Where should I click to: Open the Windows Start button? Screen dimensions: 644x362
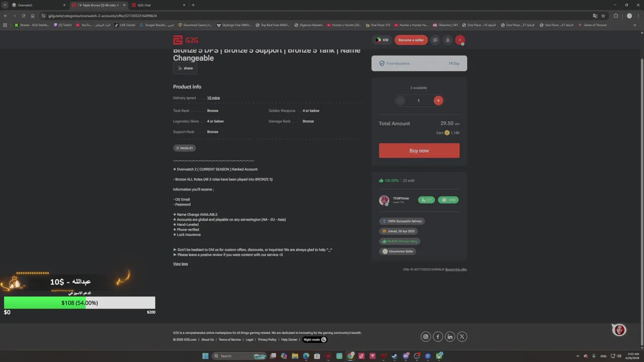pos(205,356)
